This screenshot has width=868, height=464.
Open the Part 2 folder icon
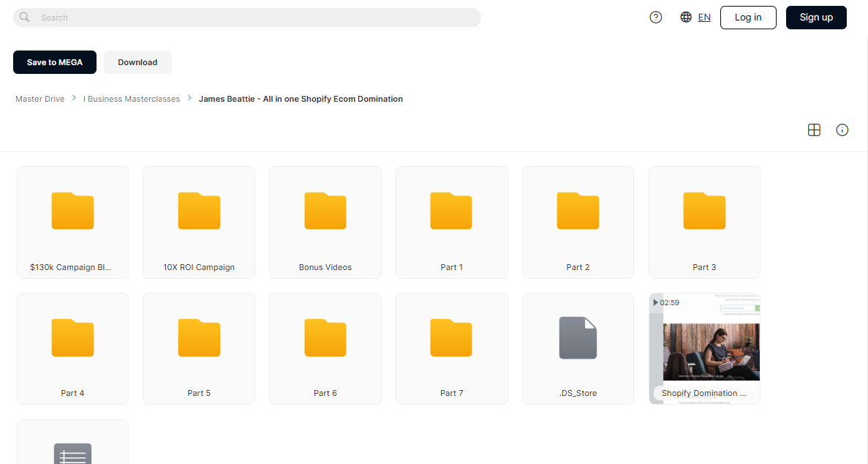578,211
